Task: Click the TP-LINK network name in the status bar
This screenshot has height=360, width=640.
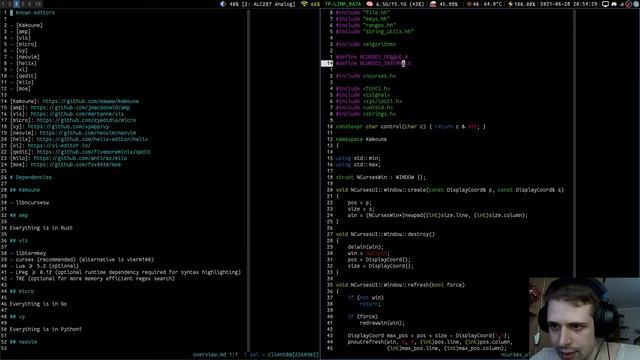Action: 343,4
